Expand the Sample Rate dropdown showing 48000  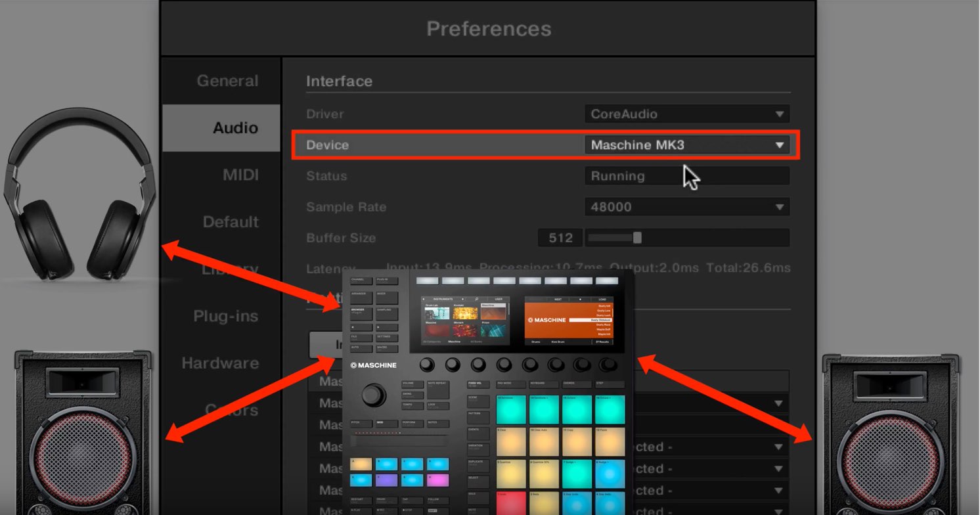coord(687,207)
